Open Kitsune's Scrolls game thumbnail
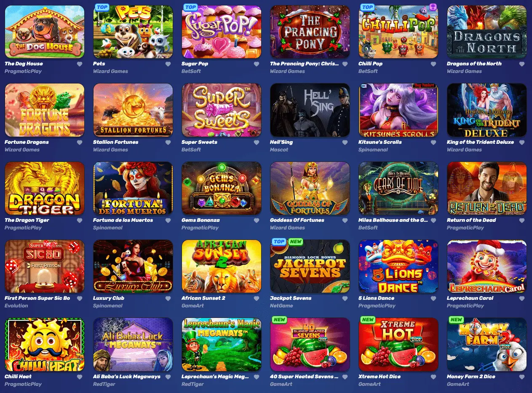 [x=398, y=110]
